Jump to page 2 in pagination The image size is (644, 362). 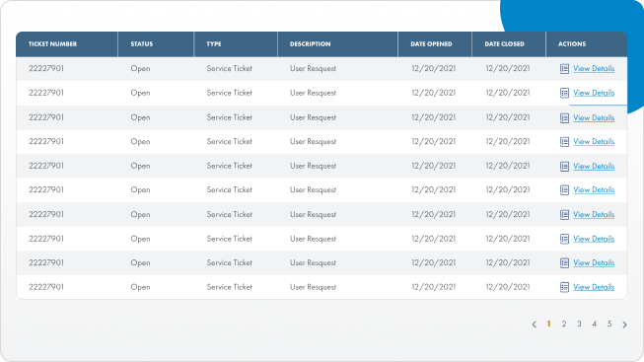(x=564, y=325)
